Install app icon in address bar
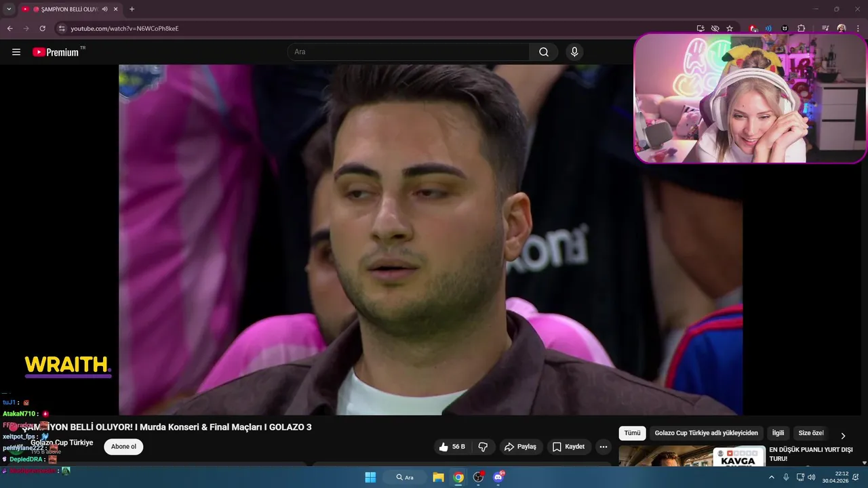 pyautogui.click(x=701, y=28)
